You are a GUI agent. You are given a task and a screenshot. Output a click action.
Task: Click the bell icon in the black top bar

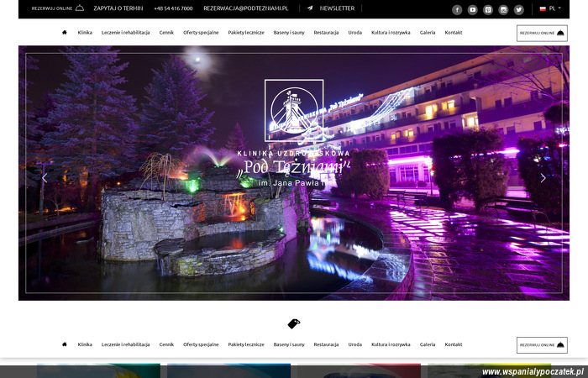[x=79, y=8]
